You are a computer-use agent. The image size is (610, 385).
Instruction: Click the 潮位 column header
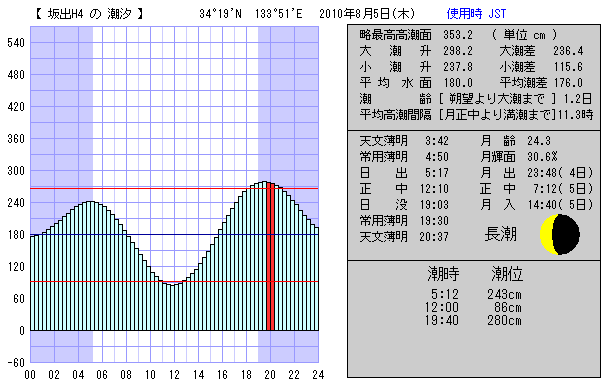(507, 274)
